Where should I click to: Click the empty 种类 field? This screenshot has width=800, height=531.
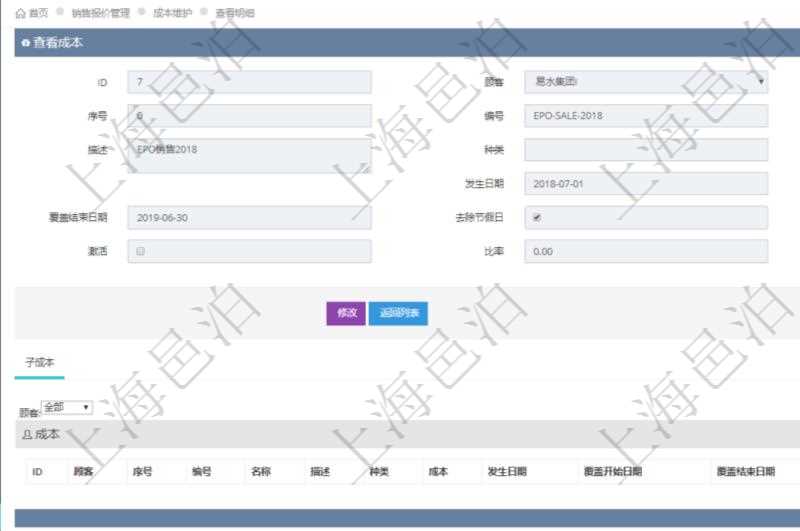[x=646, y=150]
